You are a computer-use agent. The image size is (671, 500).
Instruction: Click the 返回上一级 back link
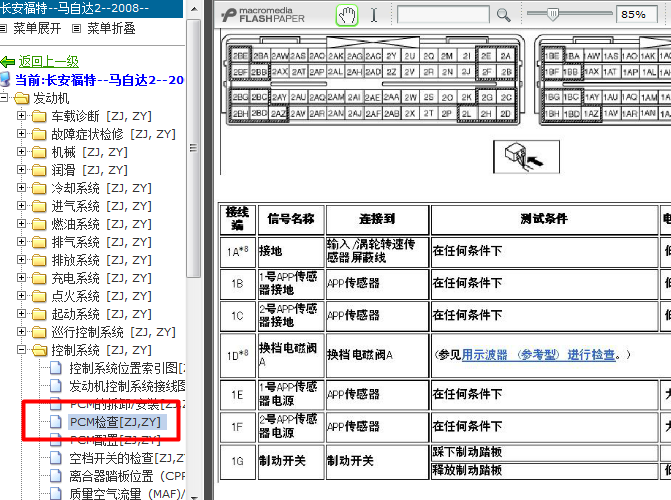point(48,62)
